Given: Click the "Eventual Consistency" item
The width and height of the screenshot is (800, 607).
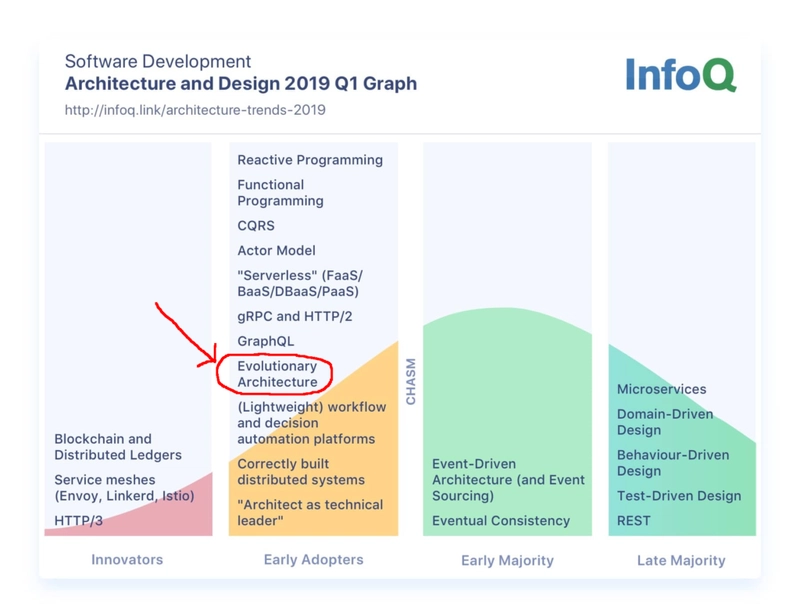Looking at the screenshot, I should [501, 521].
